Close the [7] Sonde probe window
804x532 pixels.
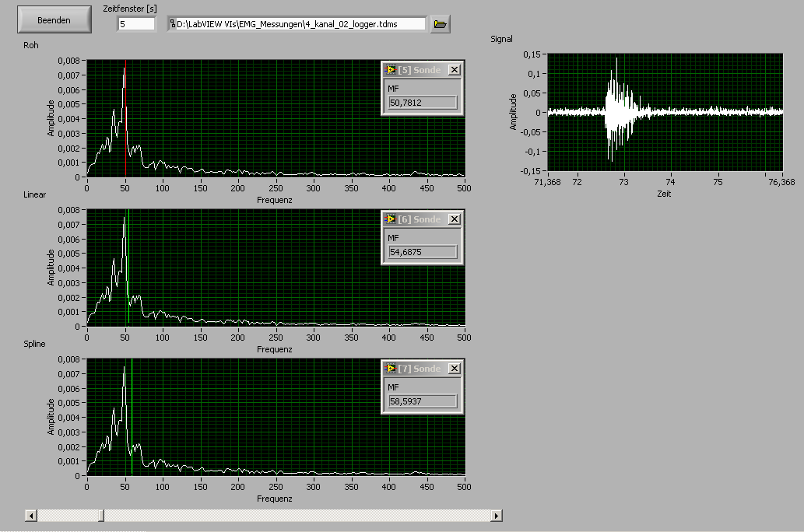pyautogui.click(x=455, y=369)
